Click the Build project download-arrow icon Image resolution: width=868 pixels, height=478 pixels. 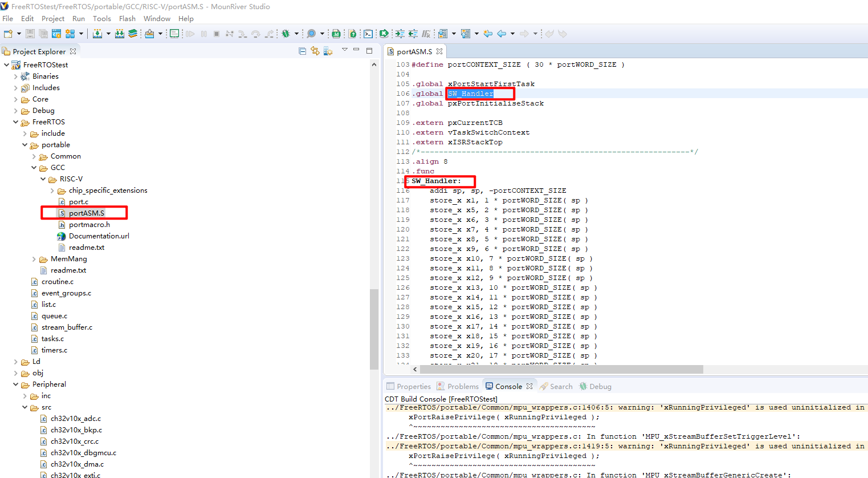(97, 34)
